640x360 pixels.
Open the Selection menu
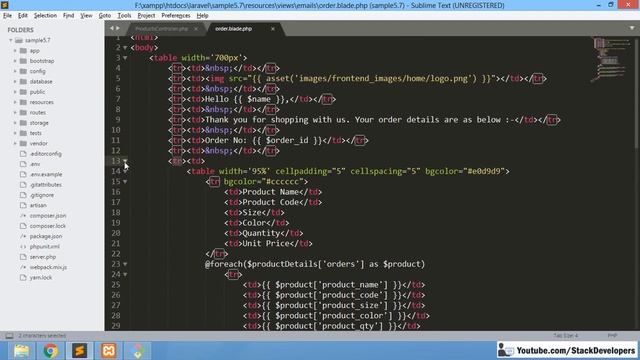45,16
